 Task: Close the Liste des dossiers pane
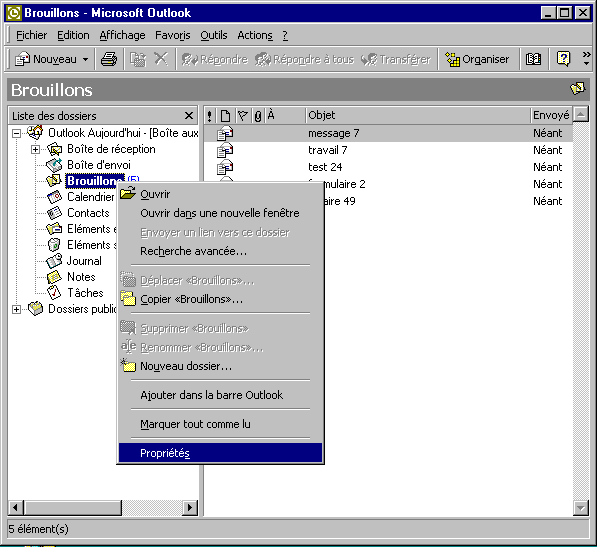pyautogui.click(x=189, y=115)
